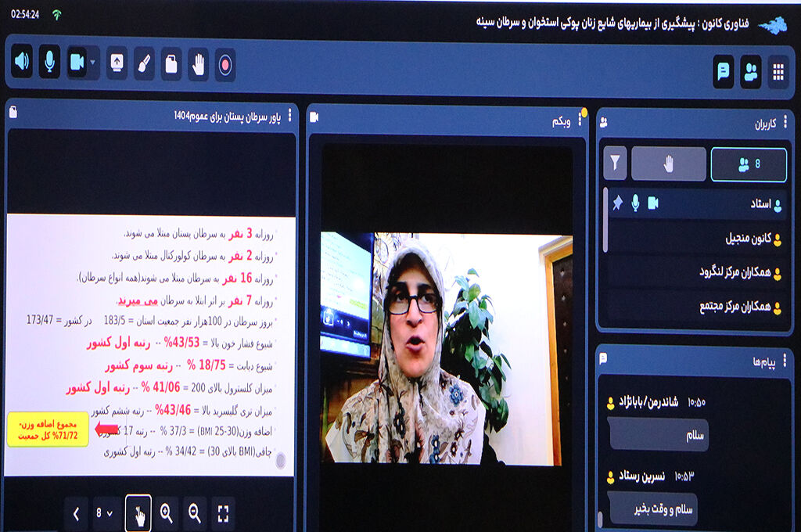Start recording with the red record button

225,64
